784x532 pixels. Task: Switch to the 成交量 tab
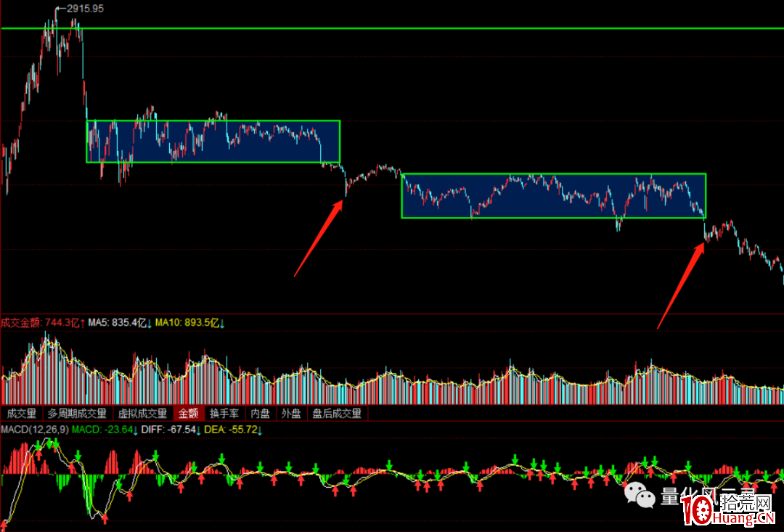pyautogui.click(x=22, y=414)
